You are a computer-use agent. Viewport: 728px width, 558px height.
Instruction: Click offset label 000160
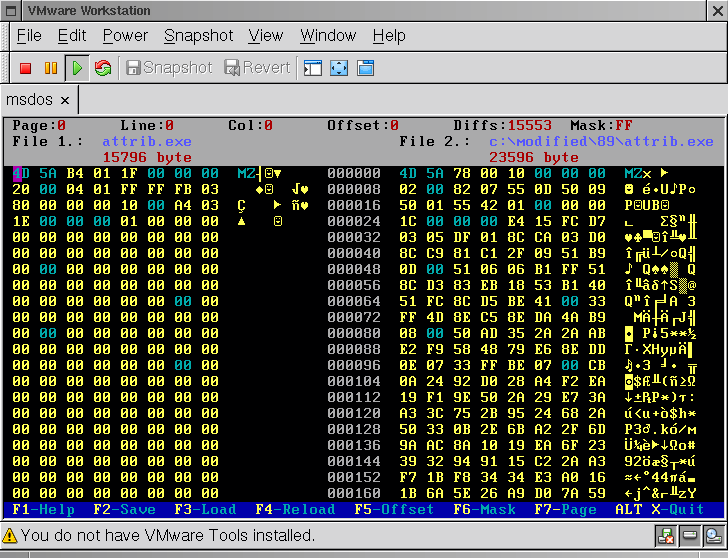(x=354, y=493)
